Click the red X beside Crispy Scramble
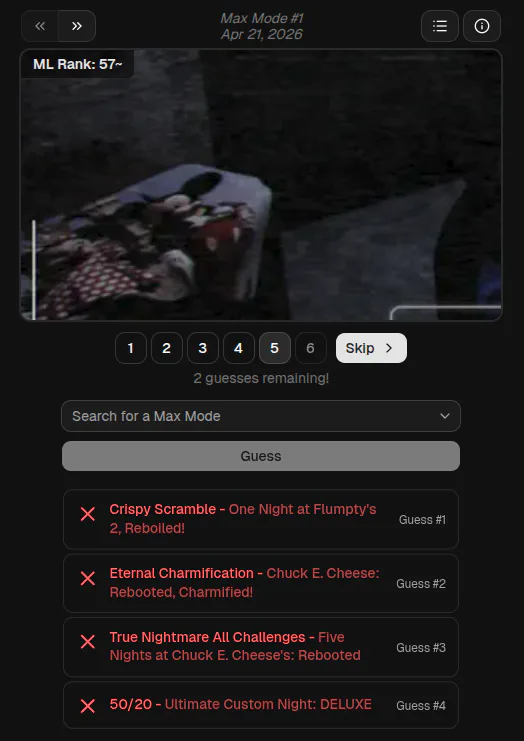Screen dimensions: 524x741 tap(88, 514)
